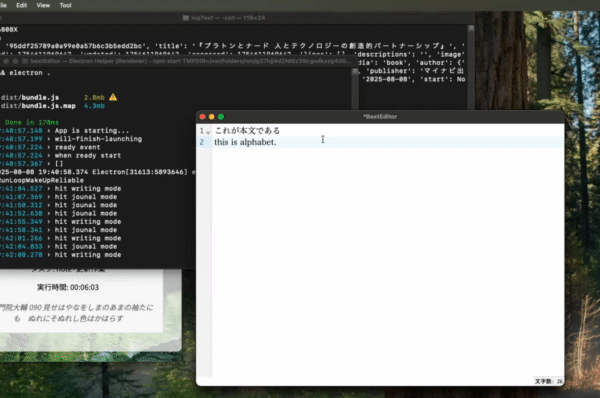The image size is (600, 398).
Task: Click 'dist/bundle.js' in terminal output
Action: pos(30,98)
